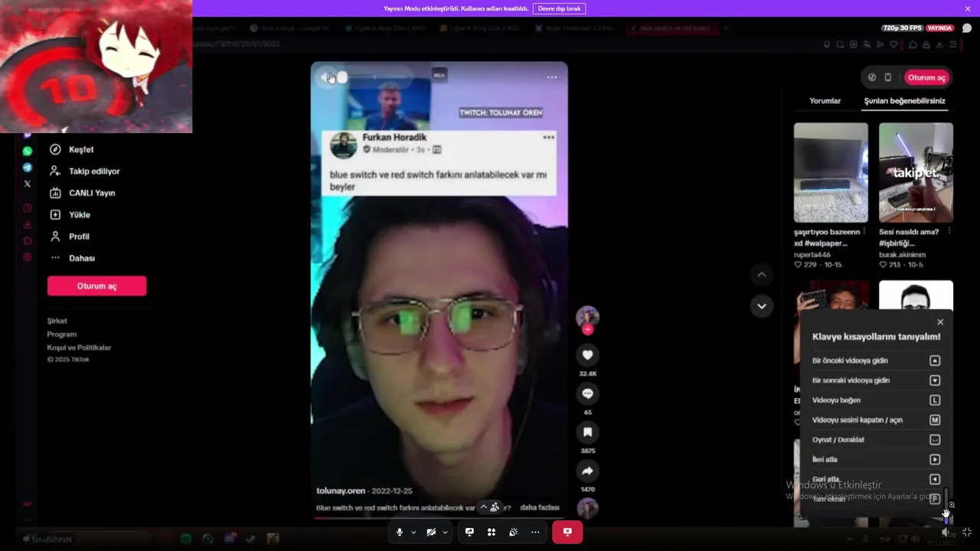Go to previous video with up chevron
The width and height of the screenshot is (980, 551).
pos(761,274)
